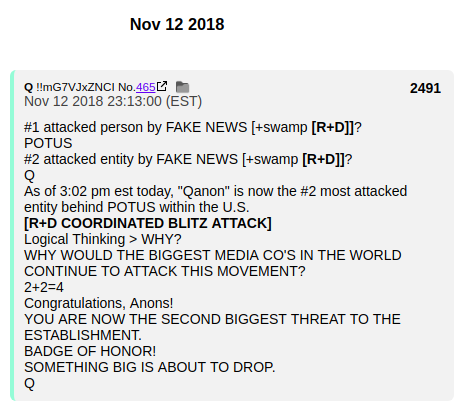Screen dimensions: 466x412
Task: Click the BADGE OF HONOR! line
Action: click(x=90, y=351)
